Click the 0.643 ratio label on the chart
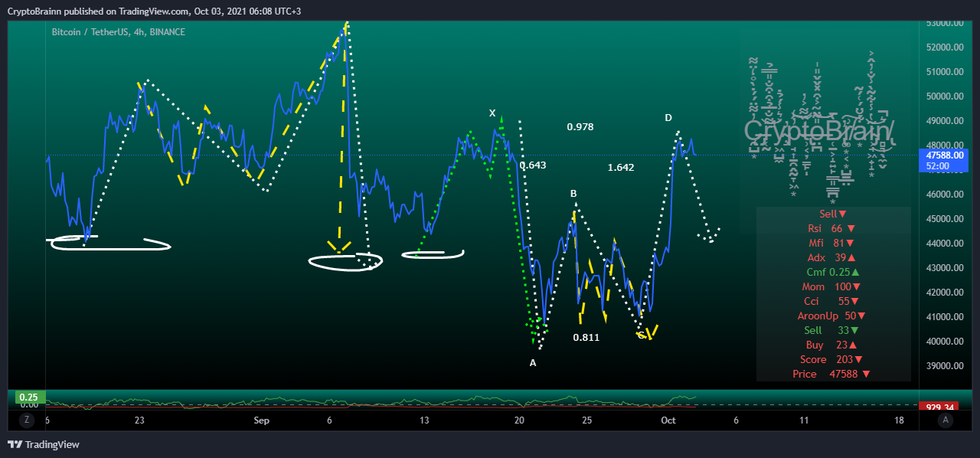The width and height of the screenshot is (980, 458). click(533, 165)
